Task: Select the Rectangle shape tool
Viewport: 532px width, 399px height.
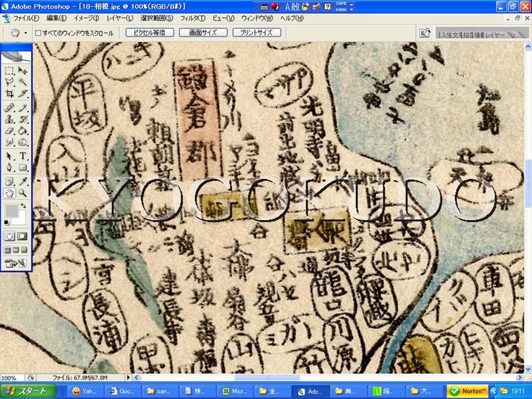Action: tap(22, 167)
